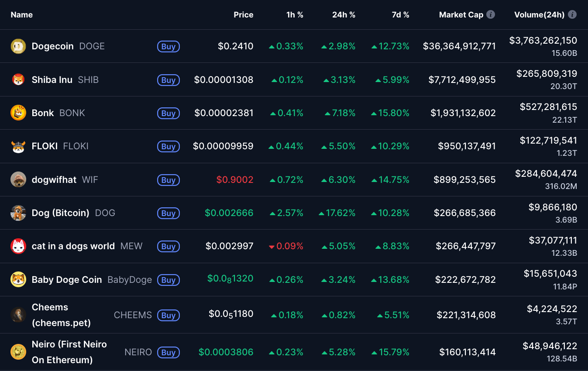
Task: Click the Baby Doge Coin logo
Action: (x=18, y=280)
